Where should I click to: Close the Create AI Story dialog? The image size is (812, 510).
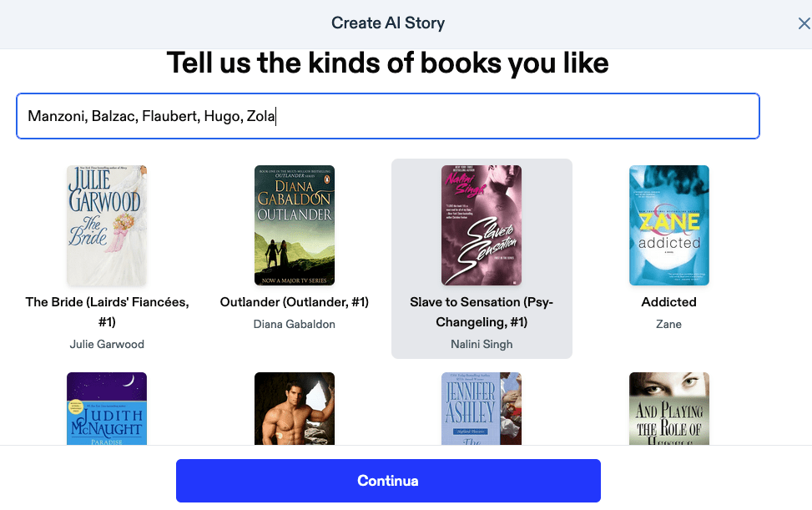[804, 23]
